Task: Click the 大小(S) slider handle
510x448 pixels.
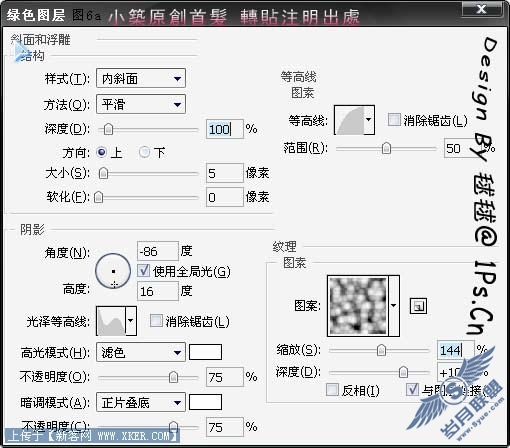Action: (x=104, y=173)
